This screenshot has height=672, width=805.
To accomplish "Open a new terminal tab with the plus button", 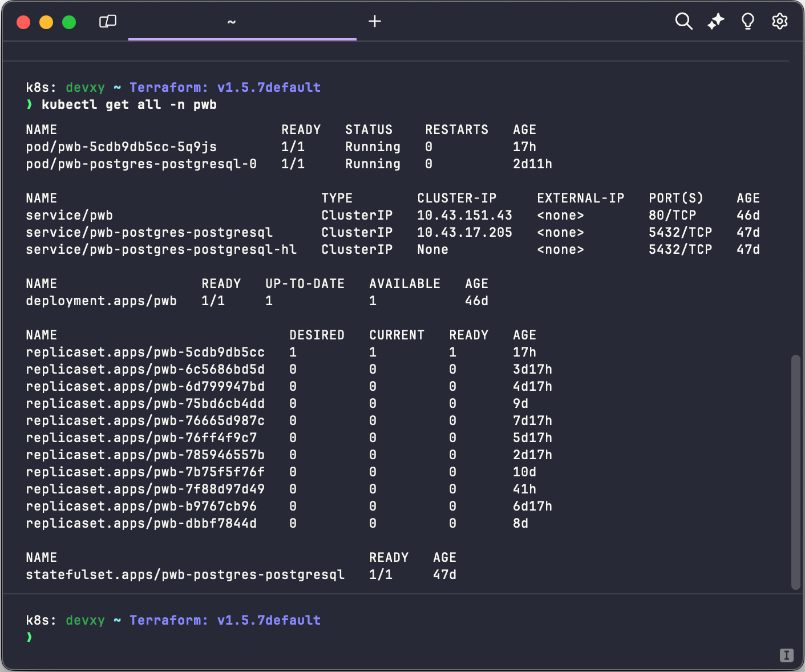I will [x=375, y=21].
